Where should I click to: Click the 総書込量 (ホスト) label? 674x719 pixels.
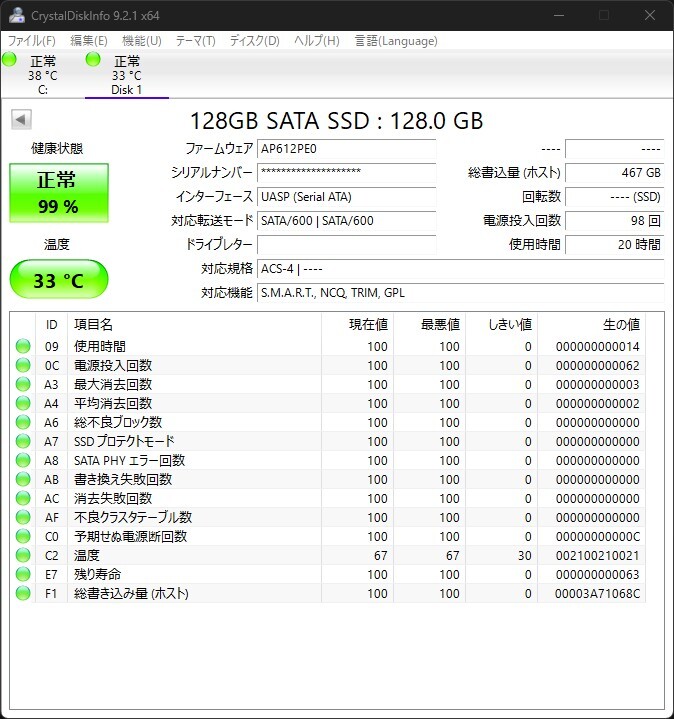pos(514,173)
